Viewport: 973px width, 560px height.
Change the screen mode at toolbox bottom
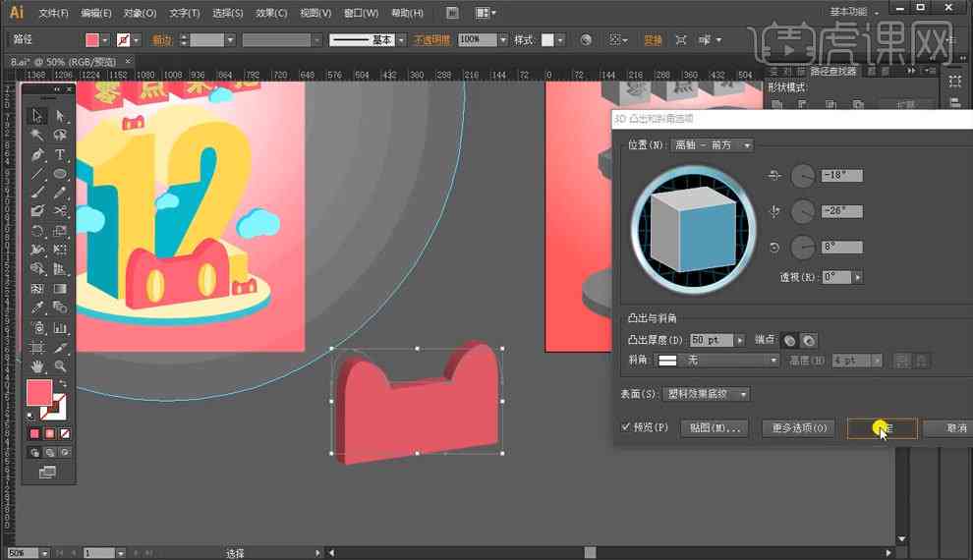[x=48, y=473]
